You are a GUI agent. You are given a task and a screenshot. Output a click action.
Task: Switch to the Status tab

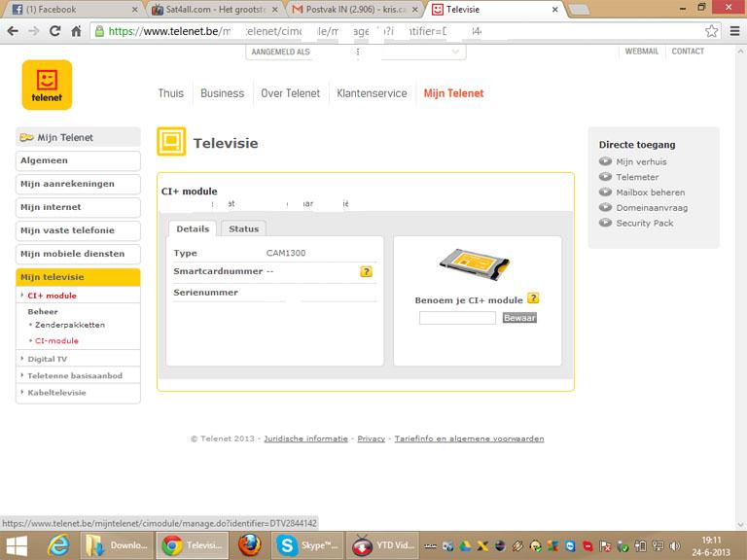click(x=243, y=229)
